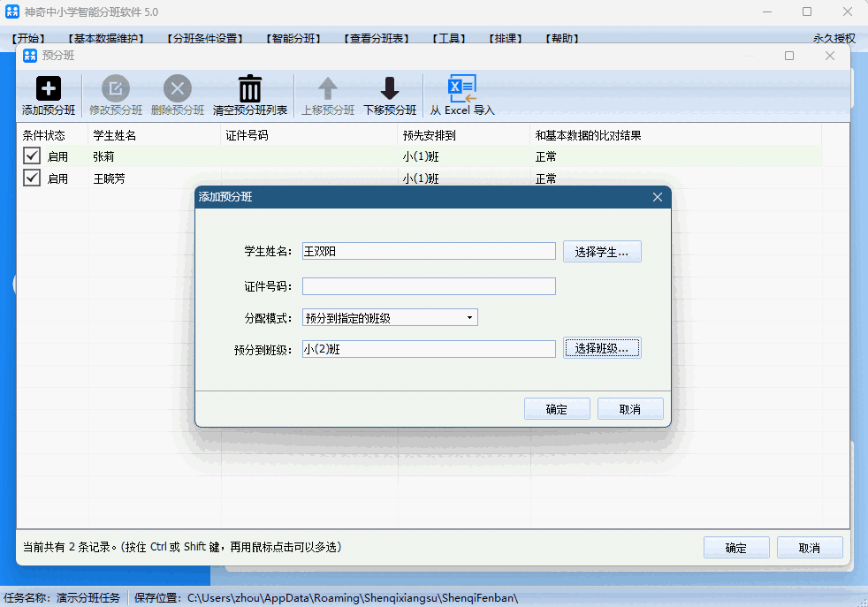Toggle the 条件状态 checkbox on the first row
The width and height of the screenshot is (868, 607).
tap(32, 156)
